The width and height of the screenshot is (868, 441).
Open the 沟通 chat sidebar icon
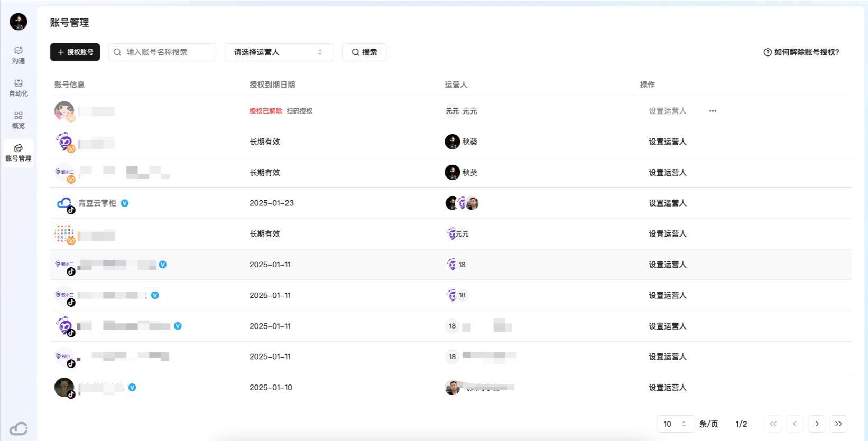point(19,55)
